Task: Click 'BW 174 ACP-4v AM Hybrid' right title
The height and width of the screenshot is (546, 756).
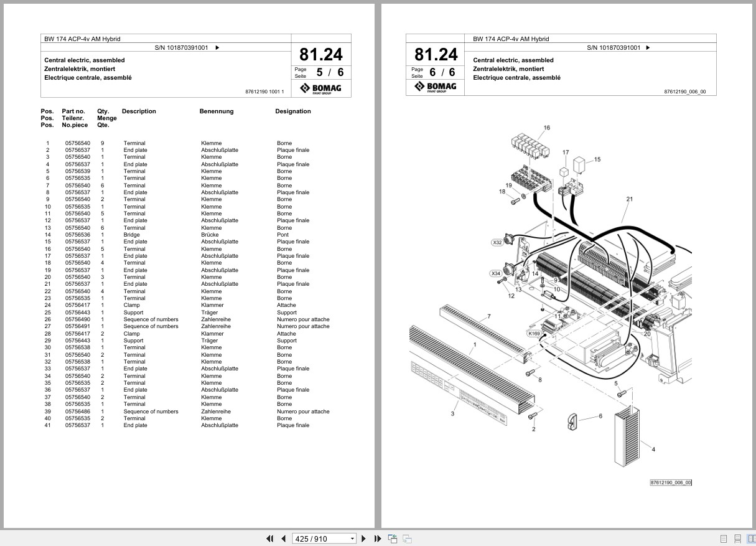Action: pyautogui.click(x=511, y=39)
